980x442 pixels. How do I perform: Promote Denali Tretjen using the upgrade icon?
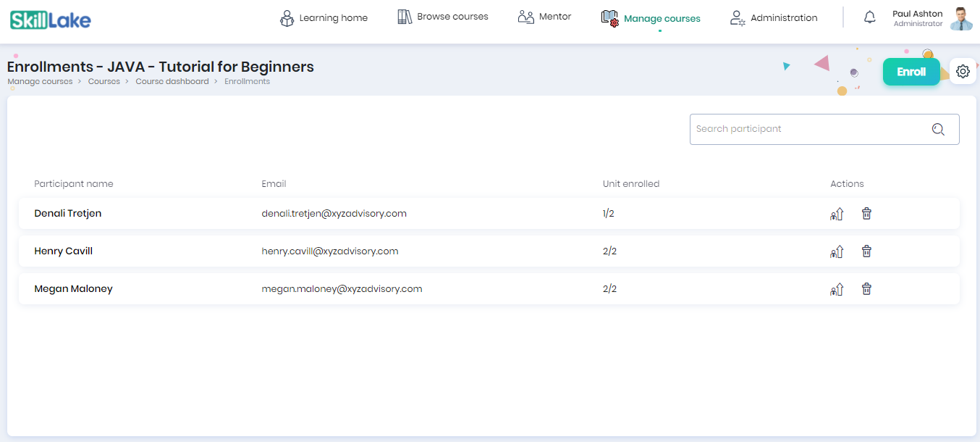tap(837, 214)
